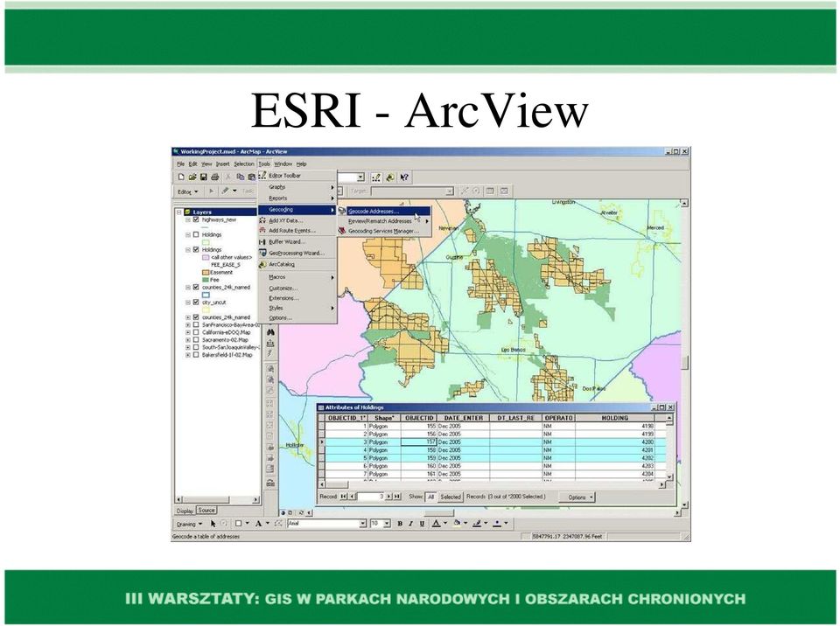Click the New Rectangle drawing tool
The width and height of the screenshot is (840, 626).
tap(238, 524)
